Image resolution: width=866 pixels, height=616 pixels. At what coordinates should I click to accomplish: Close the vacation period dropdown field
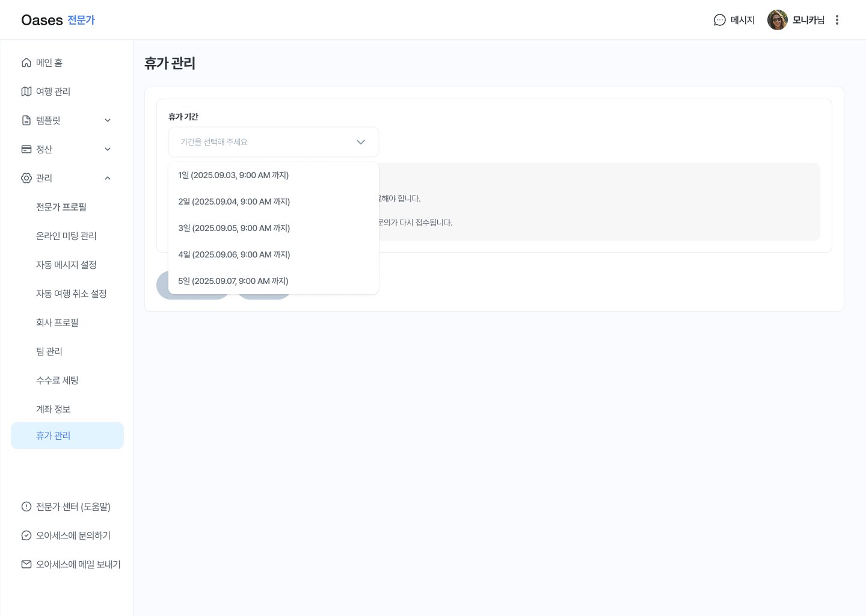tap(274, 142)
